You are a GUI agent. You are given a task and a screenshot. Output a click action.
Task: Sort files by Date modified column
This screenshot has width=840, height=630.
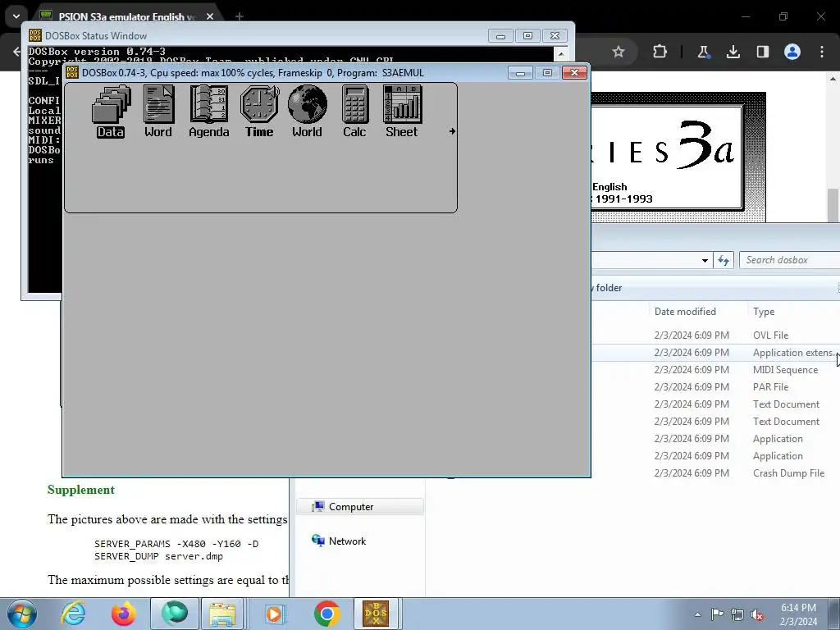pos(685,312)
